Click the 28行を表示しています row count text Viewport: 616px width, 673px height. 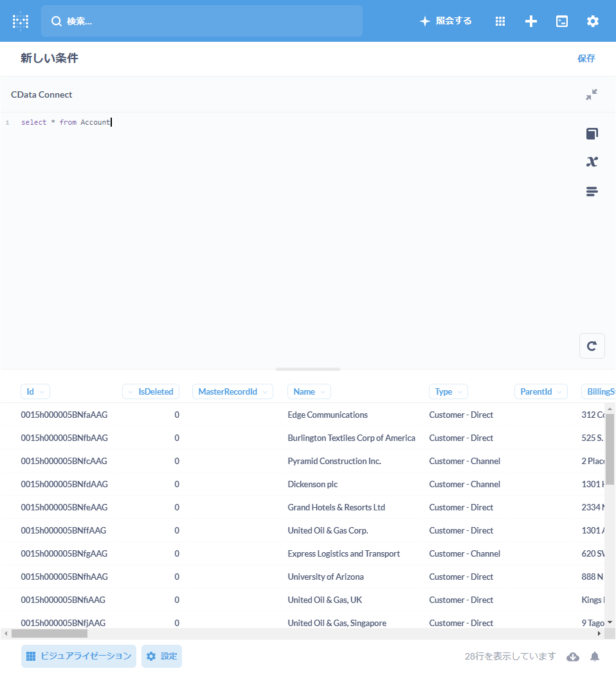510,657
